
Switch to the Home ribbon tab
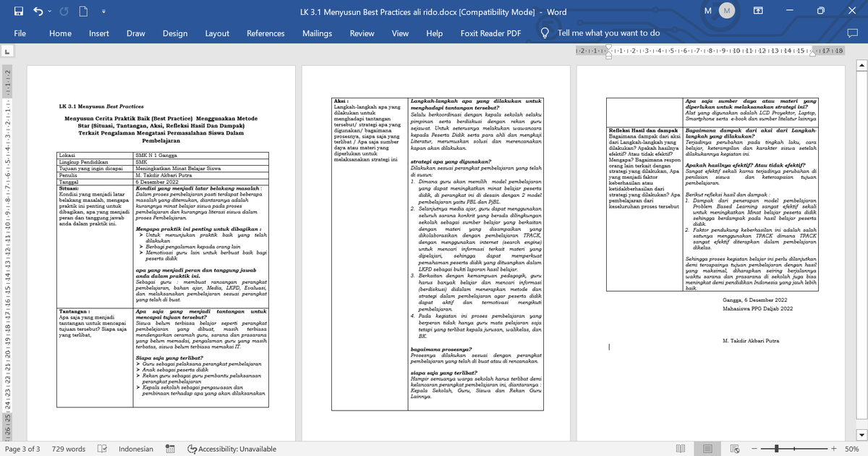[60, 33]
